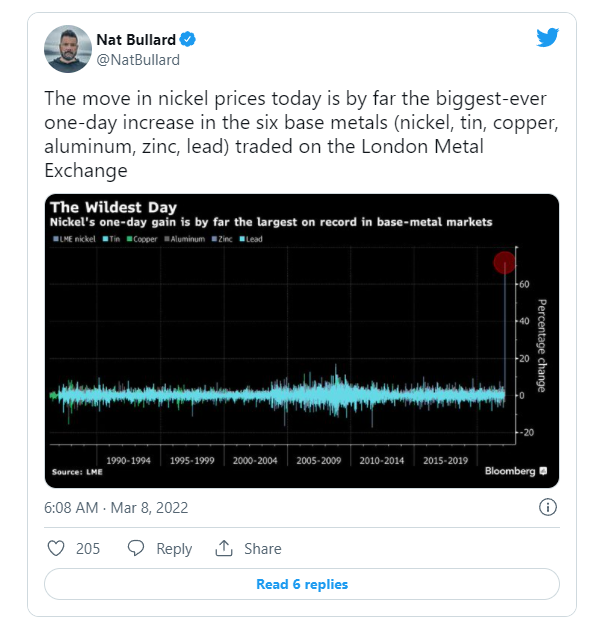Open the @NatBullard handle link
Viewport: 606px width, 628px height.
tap(138, 59)
